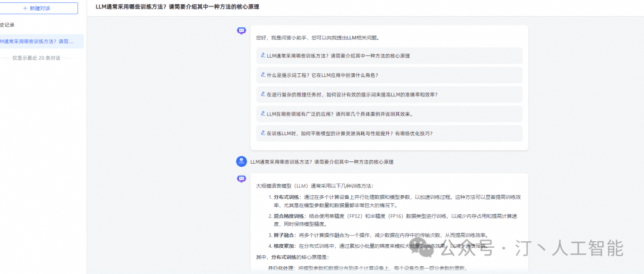Click the bold 并行化处理 text
Screen dimensions: 644x274
[281, 269]
